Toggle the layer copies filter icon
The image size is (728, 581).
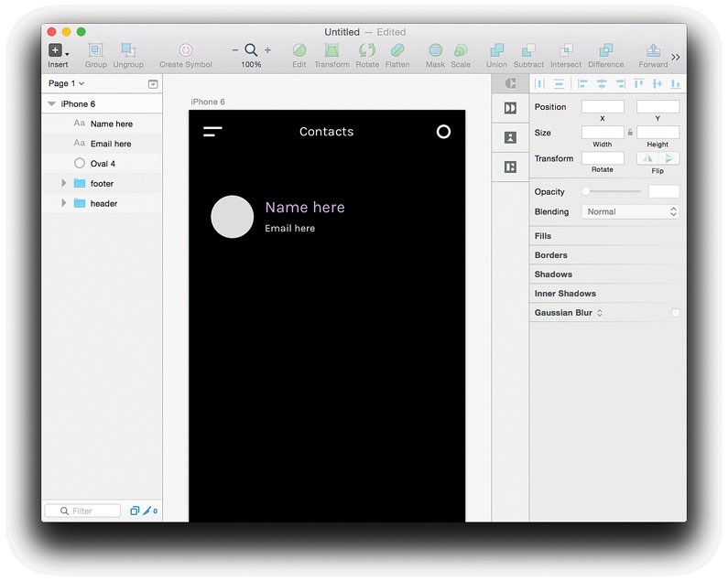tap(135, 511)
